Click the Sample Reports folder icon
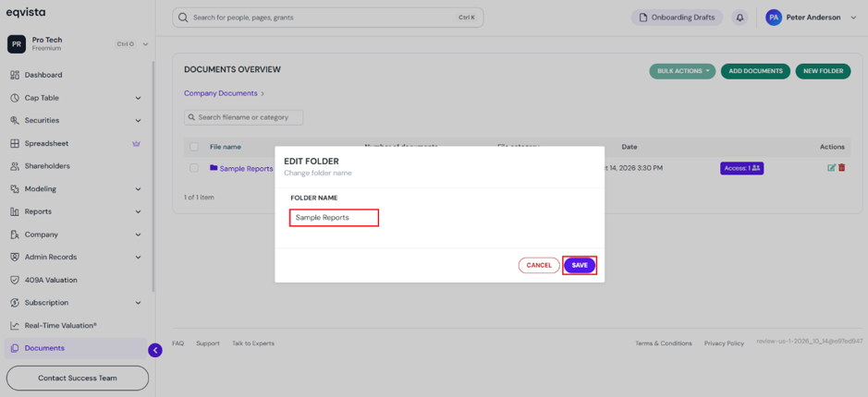Image resolution: width=868 pixels, height=397 pixels. coord(214,168)
